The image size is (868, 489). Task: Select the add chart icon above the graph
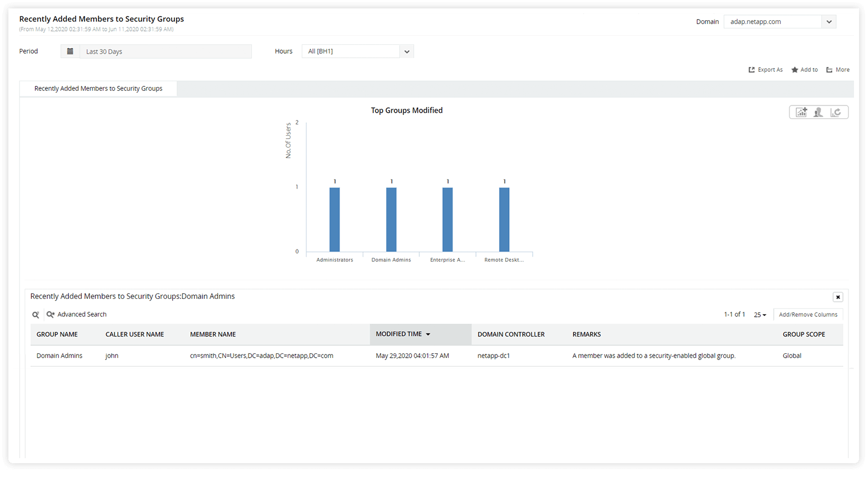click(800, 112)
